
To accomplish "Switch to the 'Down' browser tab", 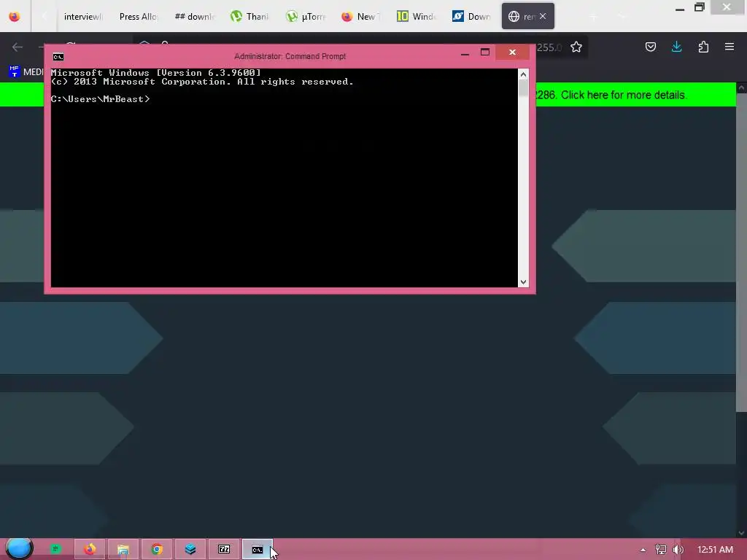I will point(471,17).
